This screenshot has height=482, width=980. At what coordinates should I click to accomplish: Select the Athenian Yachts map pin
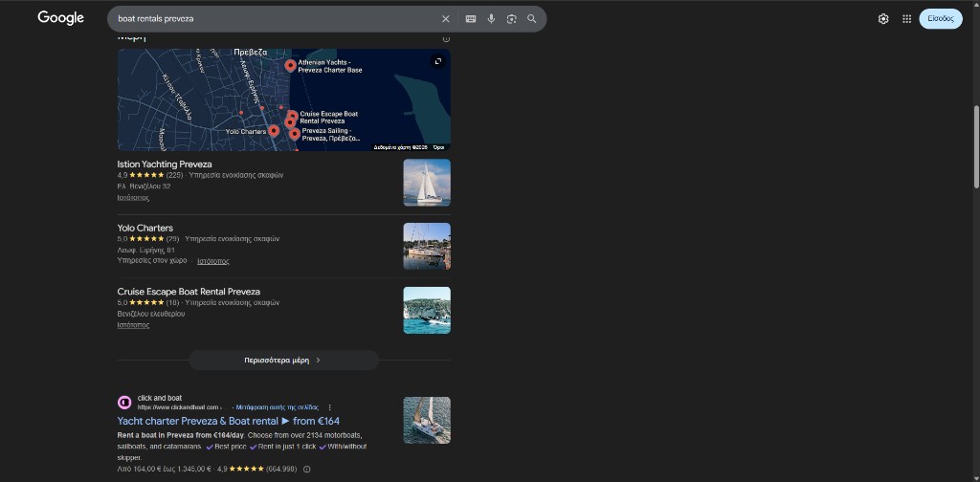tap(290, 66)
